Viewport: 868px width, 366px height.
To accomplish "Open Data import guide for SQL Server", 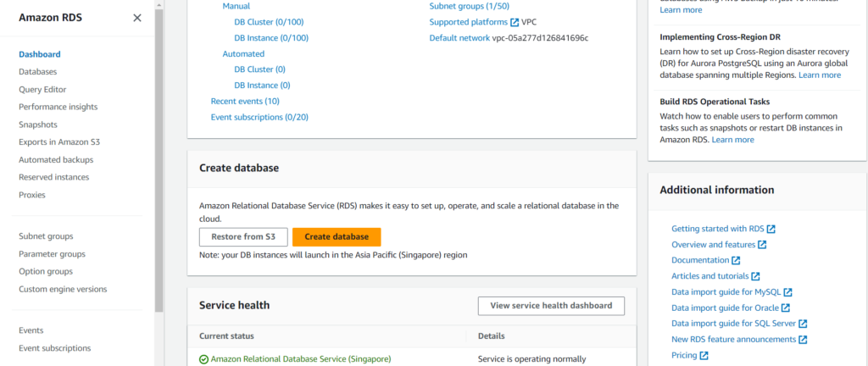I will pyautogui.click(x=733, y=324).
